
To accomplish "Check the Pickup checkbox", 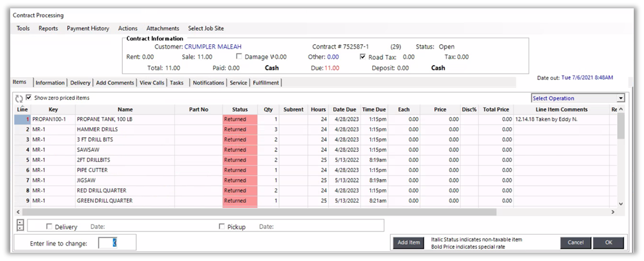I will click(x=222, y=226).
